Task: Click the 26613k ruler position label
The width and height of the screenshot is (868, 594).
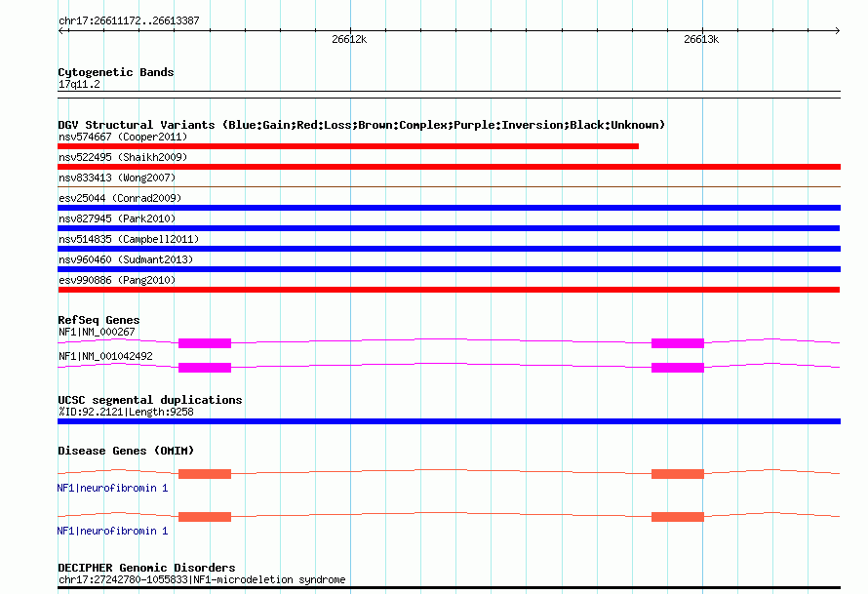Action: [x=701, y=39]
